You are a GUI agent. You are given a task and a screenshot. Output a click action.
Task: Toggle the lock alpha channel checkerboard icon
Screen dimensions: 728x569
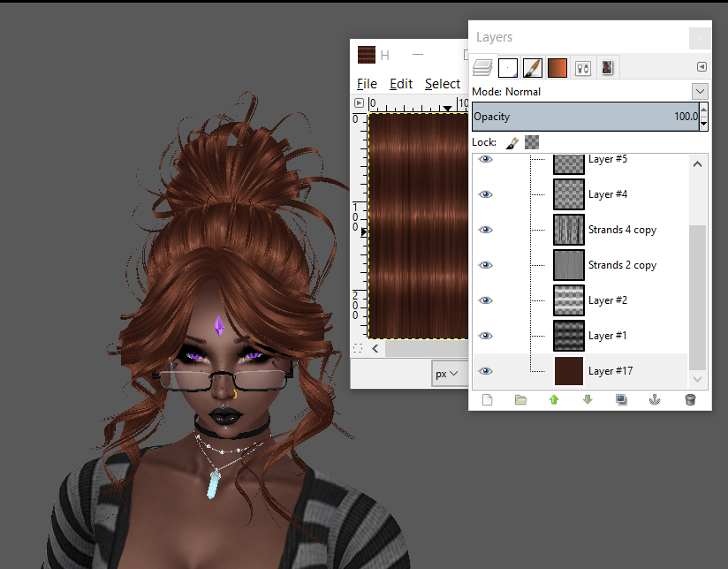pyautogui.click(x=532, y=142)
